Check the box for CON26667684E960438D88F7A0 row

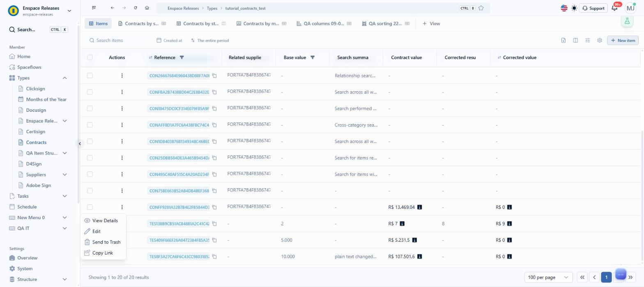pyautogui.click(x=90, y=76)
